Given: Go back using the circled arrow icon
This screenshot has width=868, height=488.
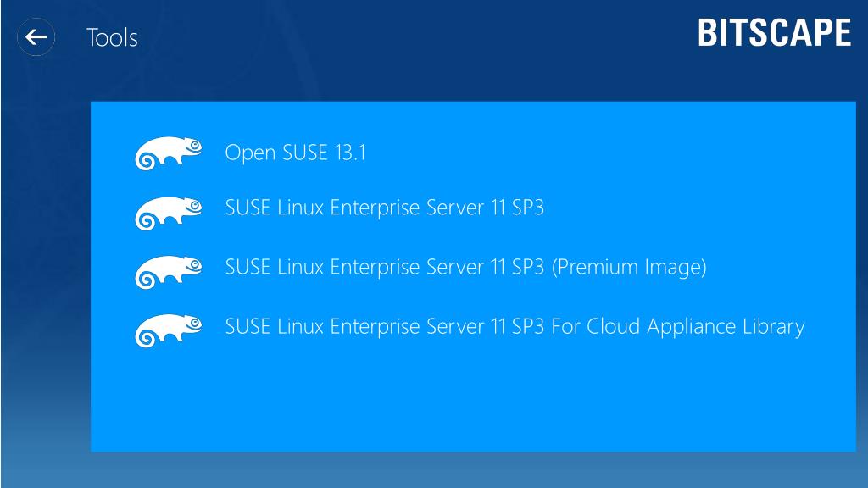Looking at the screenshot, I should [x=36, y=37].
